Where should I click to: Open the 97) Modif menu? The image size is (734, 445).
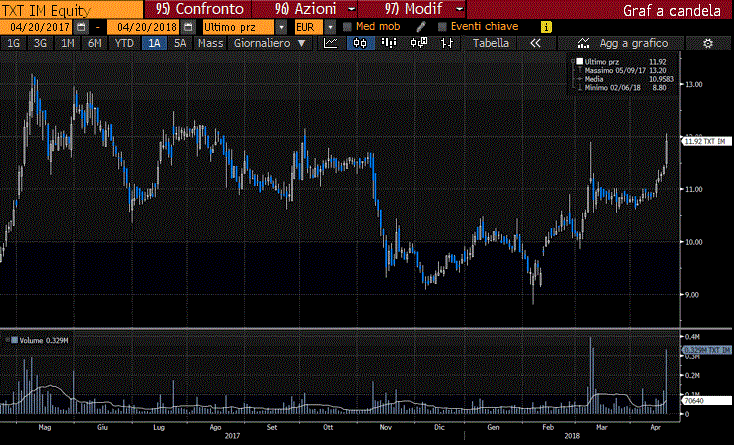[413, 9]
